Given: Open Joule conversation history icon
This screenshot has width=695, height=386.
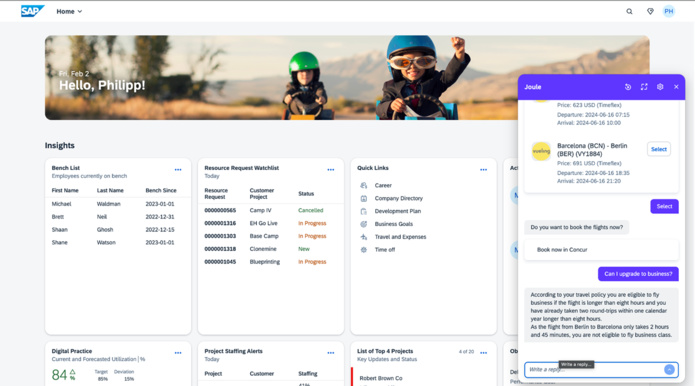Looking at the screenshot, I should tap(628, 87).
